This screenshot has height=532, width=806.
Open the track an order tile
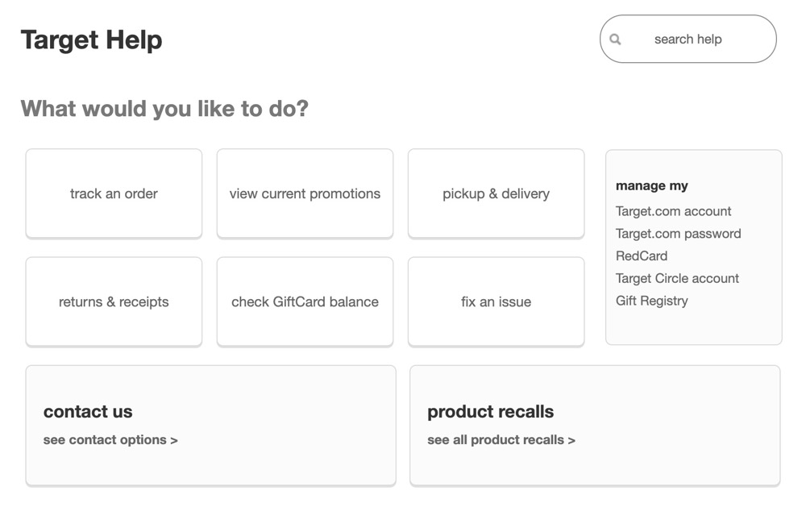click(x=114, y=193)
